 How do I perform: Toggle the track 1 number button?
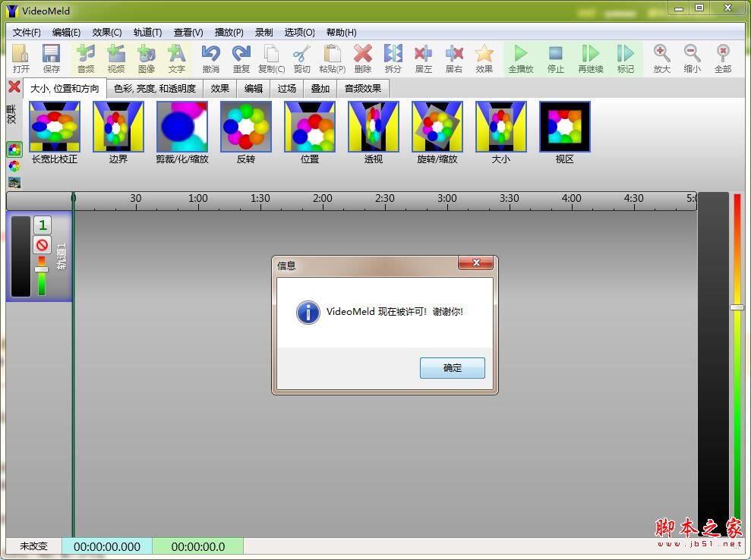tap(43, 225)
